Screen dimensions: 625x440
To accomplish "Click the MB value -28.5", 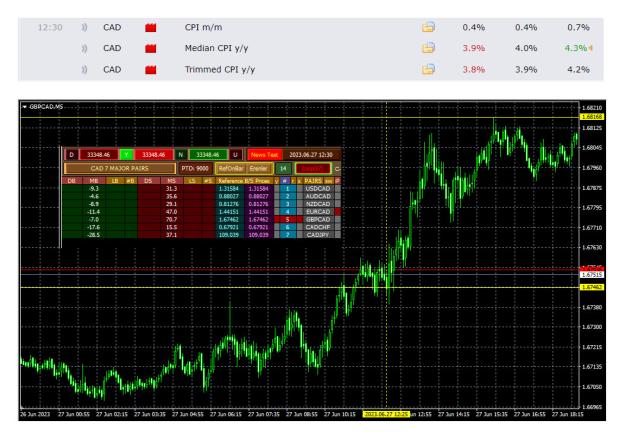I will click(94, 235).
